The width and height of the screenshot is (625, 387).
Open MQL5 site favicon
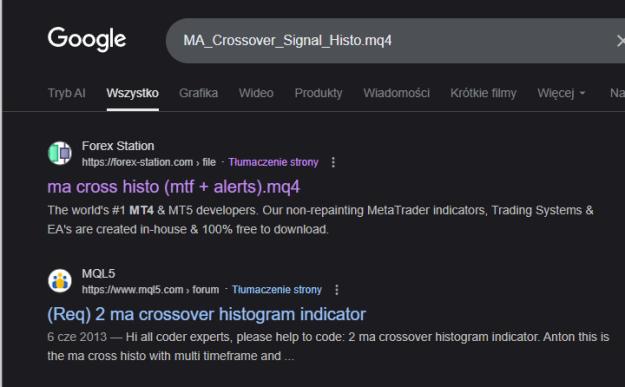point(60,281)
